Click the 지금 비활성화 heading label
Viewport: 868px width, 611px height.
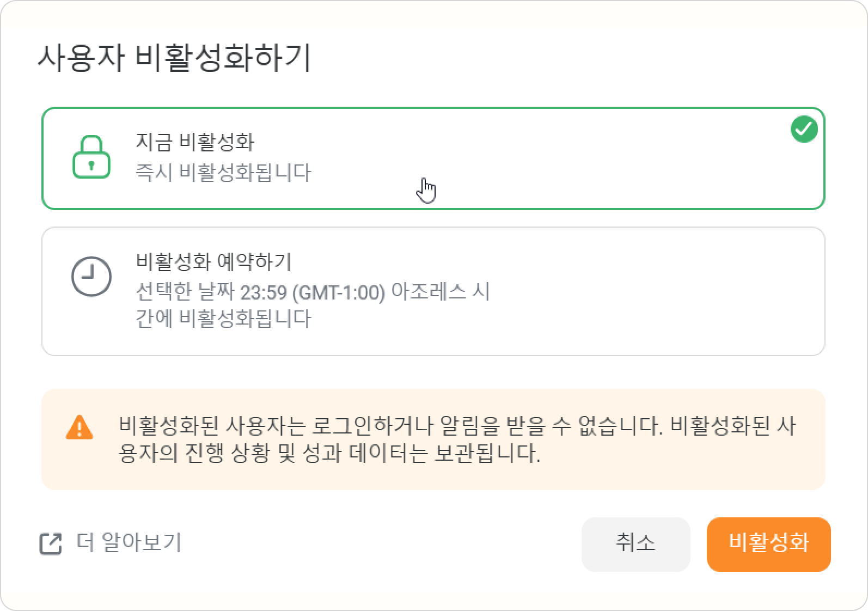194,142
